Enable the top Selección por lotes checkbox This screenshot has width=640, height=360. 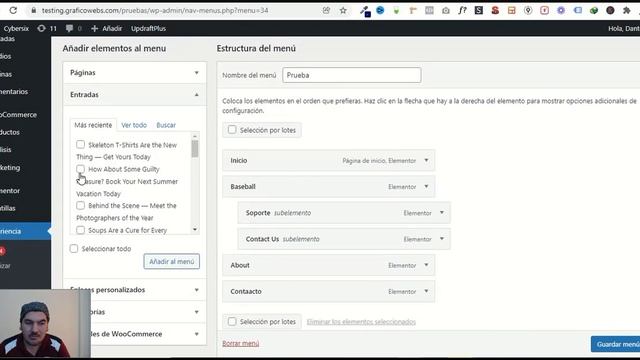click(x=232, y=130)
